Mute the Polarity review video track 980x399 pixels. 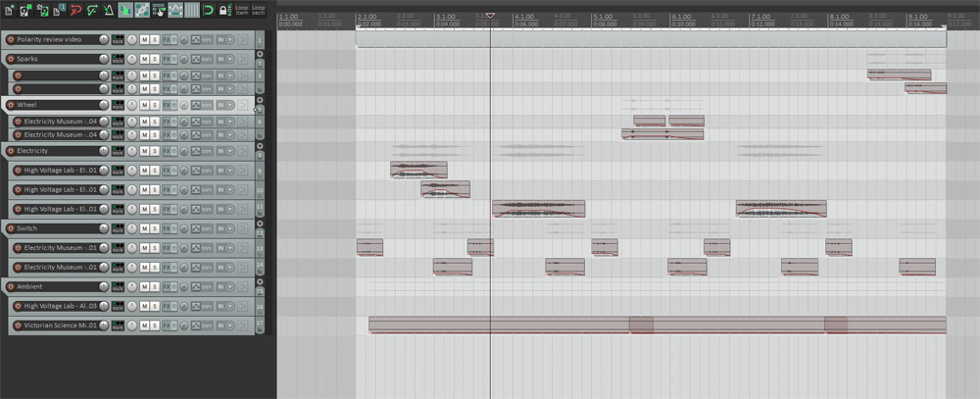[x=144, y=39]
